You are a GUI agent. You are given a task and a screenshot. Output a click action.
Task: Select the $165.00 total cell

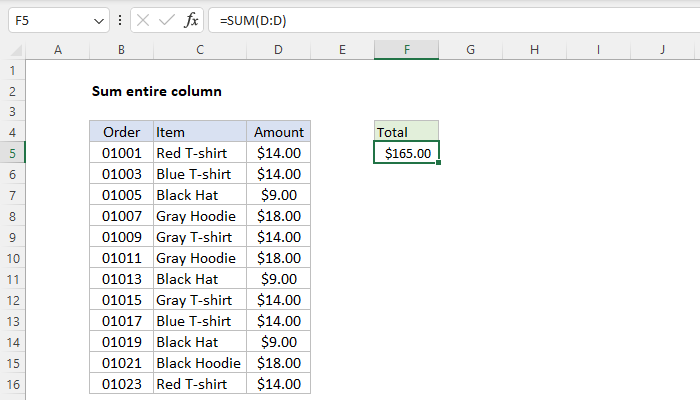pyautogui.click(x=406, y=153)
